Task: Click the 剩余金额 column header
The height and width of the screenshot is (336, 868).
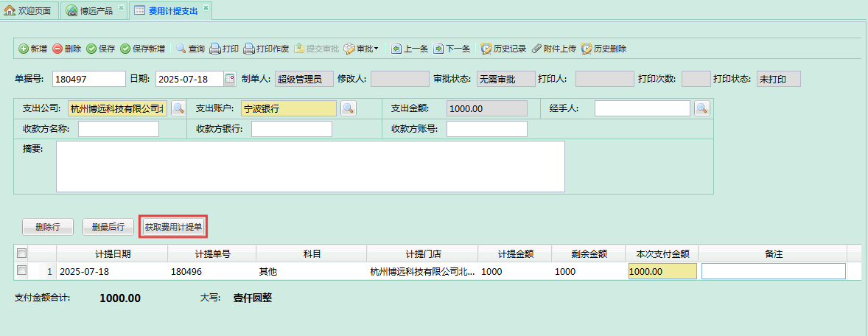Action: pyautogui.click(x=589, y=253)
